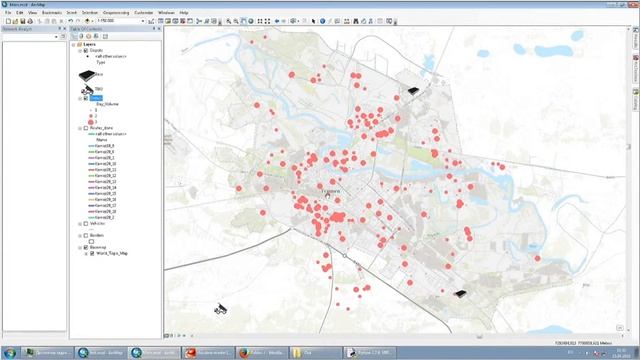Uncheck the World_Topo_Map layer checkbox

coord(92,253)
